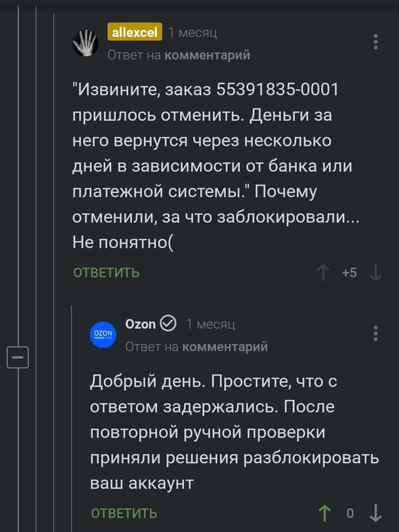Click the '1 месяц' timestamp on allexcel's comment
The image size is (399, 532).
pyautogui.click(x=193, y=33)
